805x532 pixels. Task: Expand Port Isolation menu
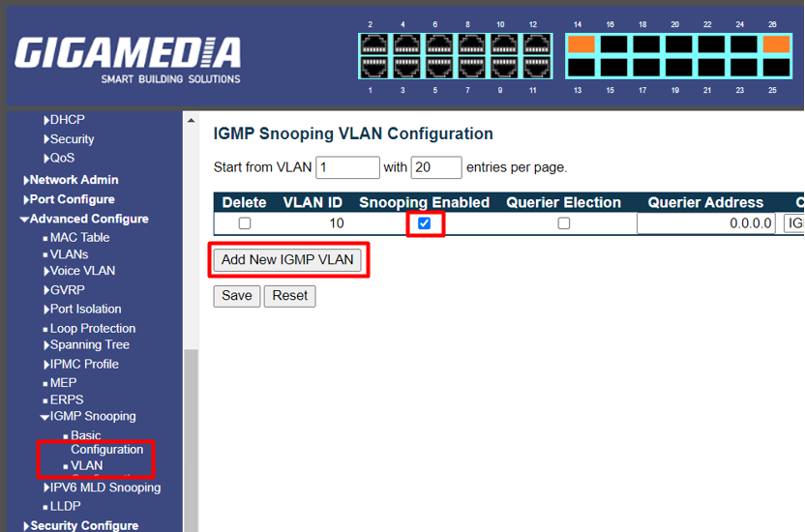(x=82, y=309)
